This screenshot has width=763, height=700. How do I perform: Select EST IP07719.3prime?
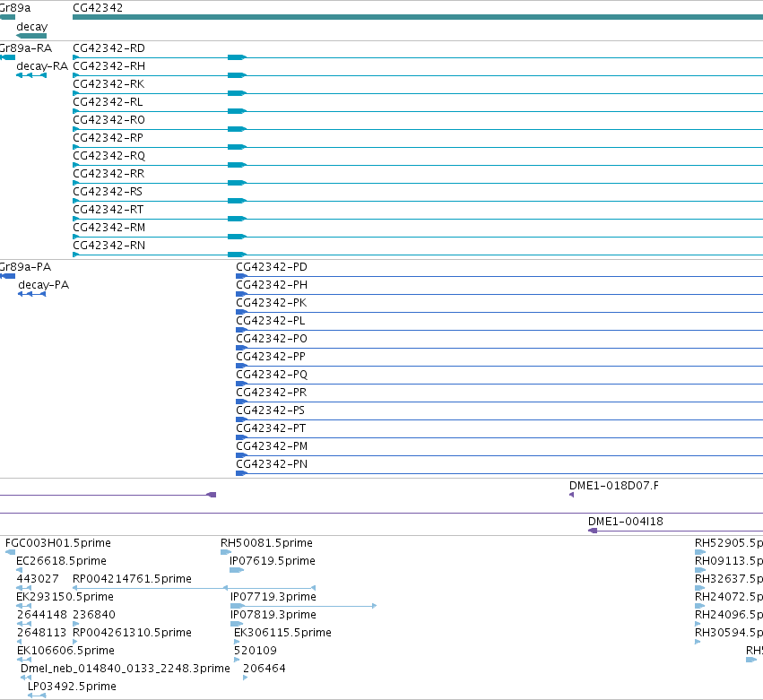[273, 597]
